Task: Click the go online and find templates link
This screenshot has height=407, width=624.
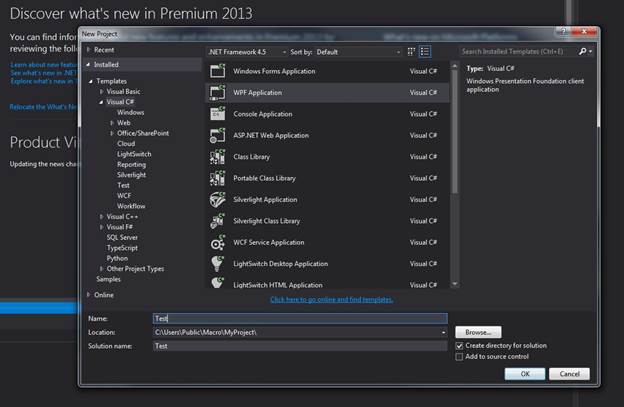Action: 332,300
